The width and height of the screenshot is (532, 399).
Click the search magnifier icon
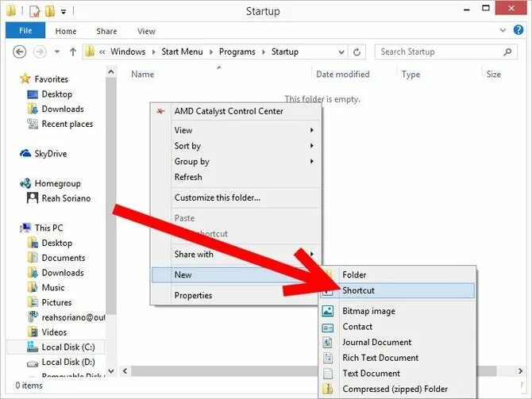[x=507, y=52]
